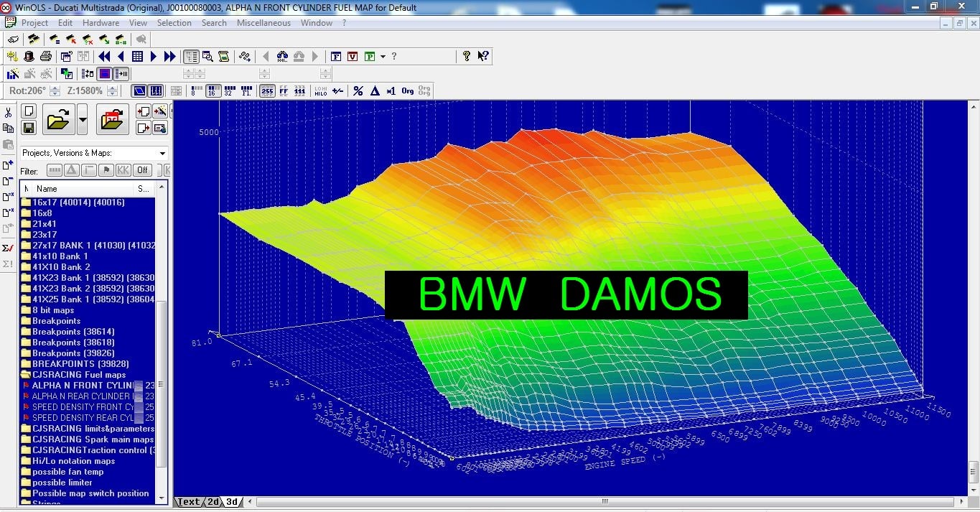Click the scissors cut icon in sidebar

(8, 113)
